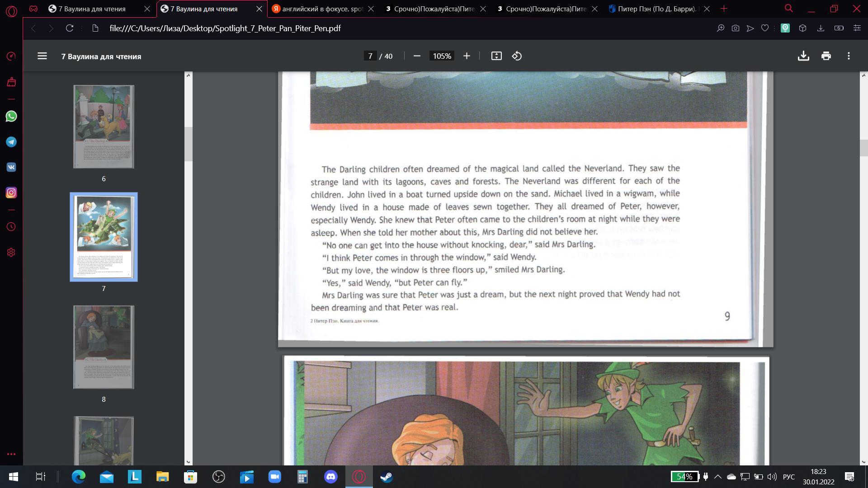The height and width of the screenshot is (488, 868).
Task: Open the extensions cube icon
Action: tap(802, 28)
